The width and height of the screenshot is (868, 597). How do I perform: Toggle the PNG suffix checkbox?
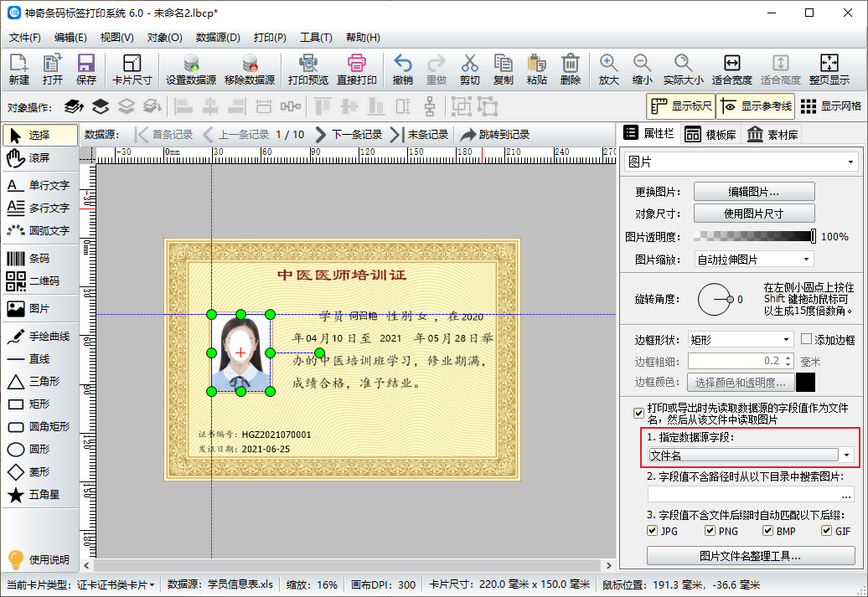(710, 531)
